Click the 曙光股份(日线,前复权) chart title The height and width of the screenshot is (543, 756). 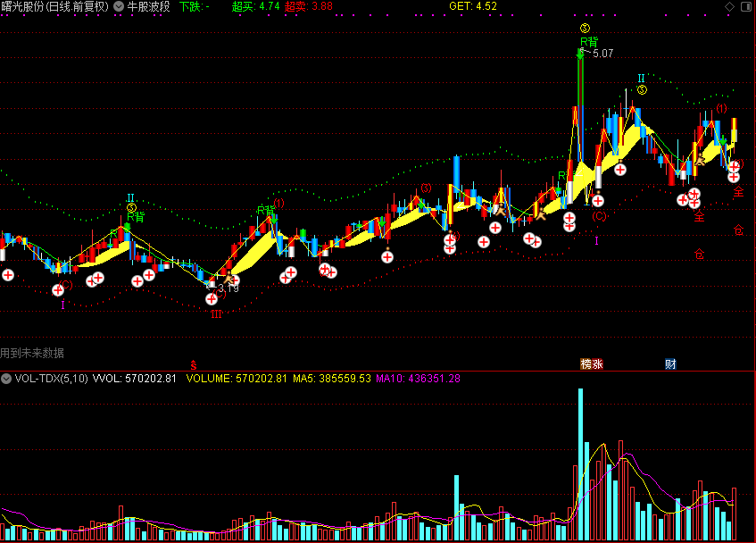tap(55, 6)
